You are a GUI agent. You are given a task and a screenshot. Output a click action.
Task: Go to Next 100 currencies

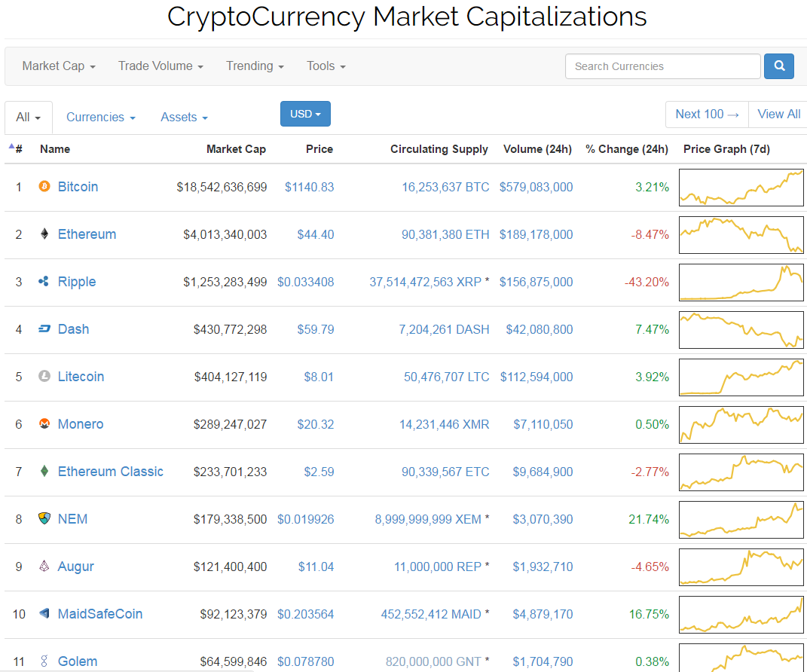(x=707, y=115)
